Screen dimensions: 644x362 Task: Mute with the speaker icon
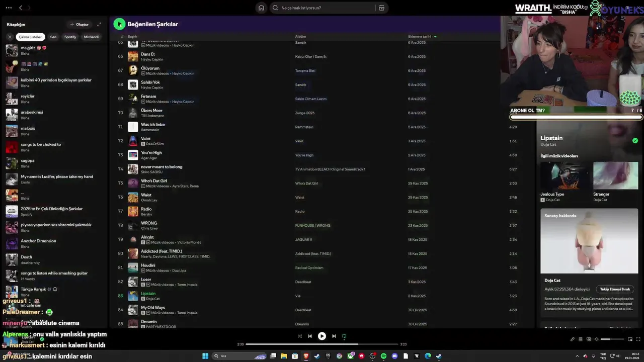596,339
